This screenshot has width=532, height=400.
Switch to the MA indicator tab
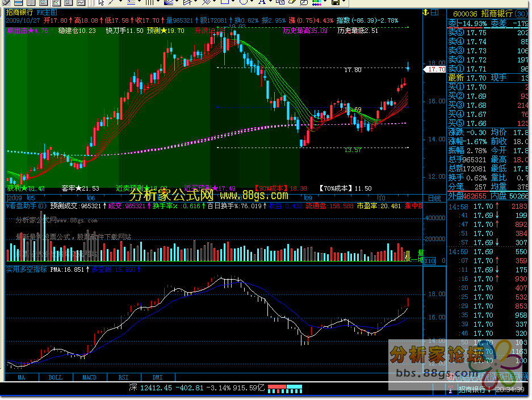click(x=22, y=377)
